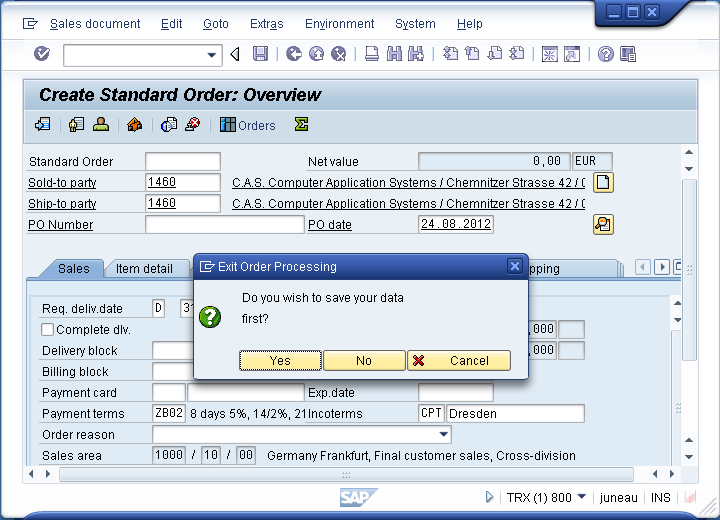Click Yes to save data

(x=280, y=361)
